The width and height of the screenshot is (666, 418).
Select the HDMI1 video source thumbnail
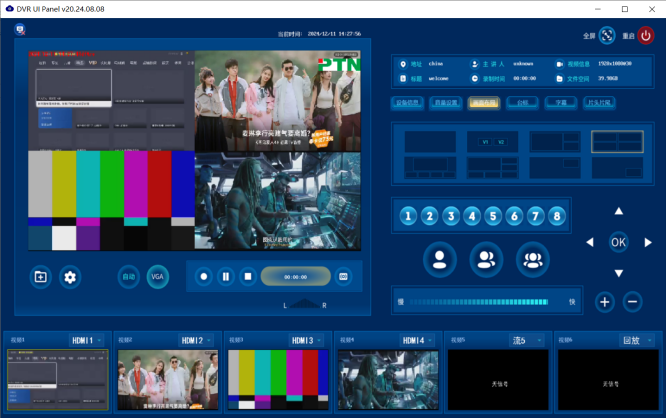58,380
